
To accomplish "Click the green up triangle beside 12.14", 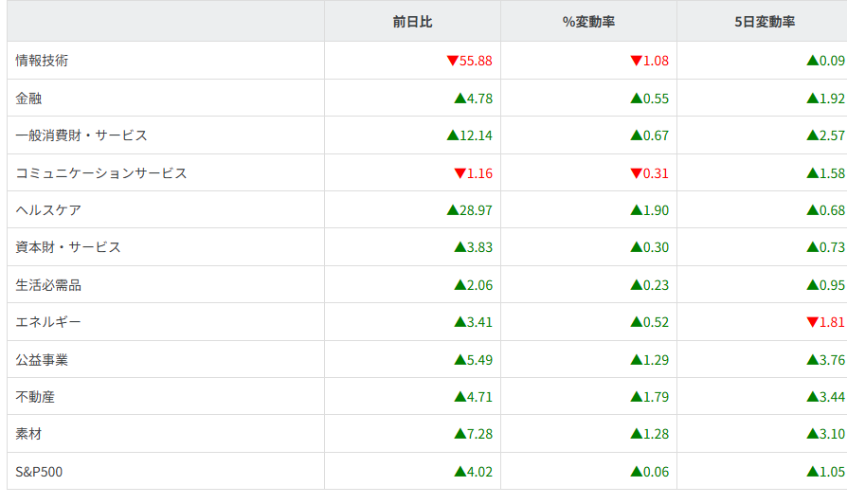I will 452,135.
